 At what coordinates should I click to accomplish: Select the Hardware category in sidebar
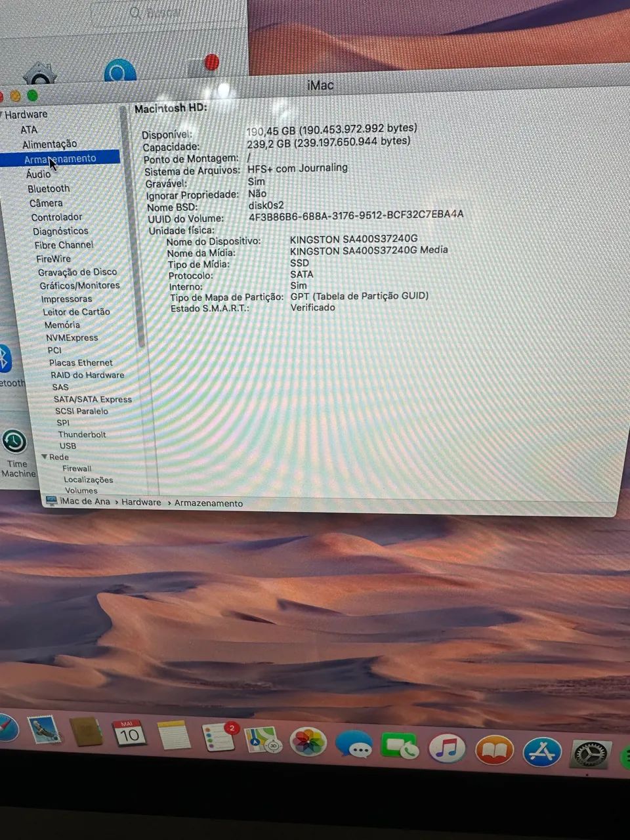coord(26,114)
